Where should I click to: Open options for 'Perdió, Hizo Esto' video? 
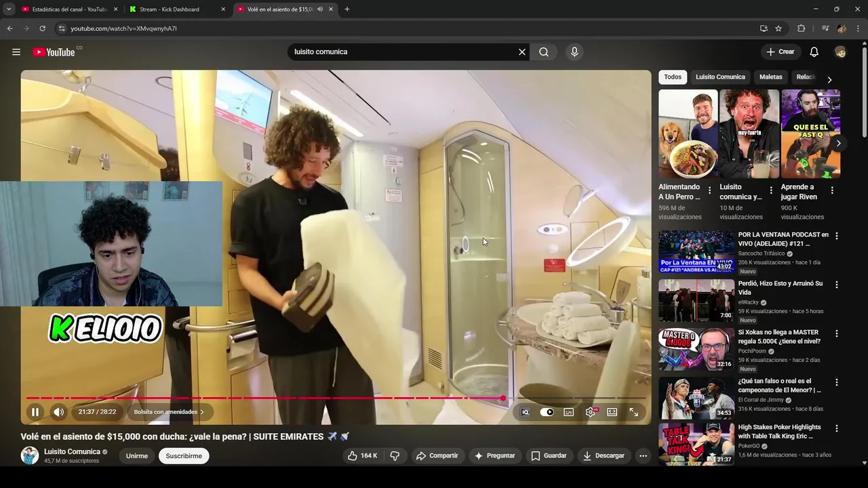point(837,285)
